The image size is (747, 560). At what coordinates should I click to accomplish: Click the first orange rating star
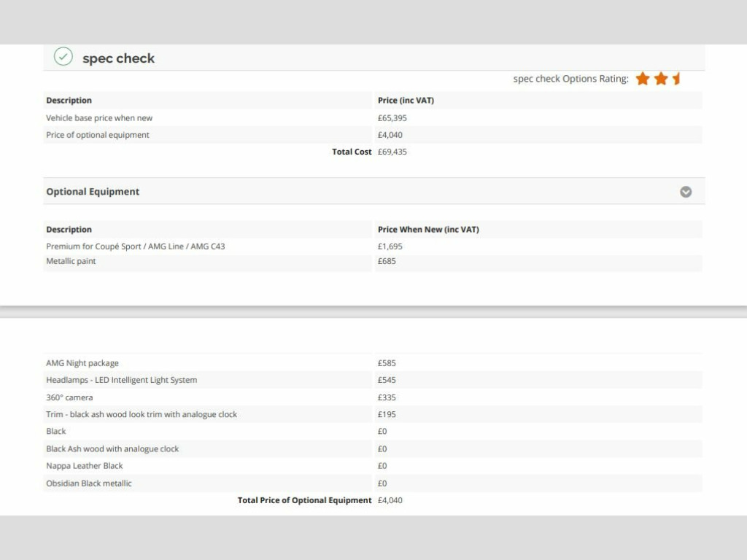pos(643,79)
